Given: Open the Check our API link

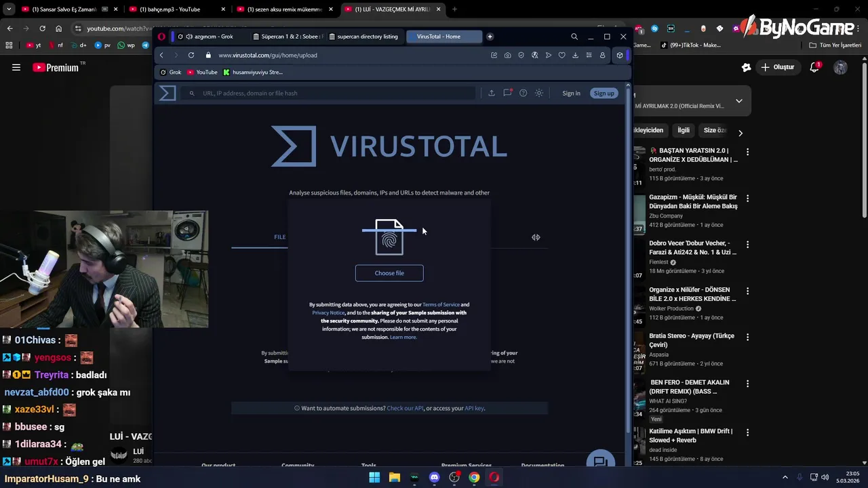Looking at the screenshot, I should [x=405, y=408].
